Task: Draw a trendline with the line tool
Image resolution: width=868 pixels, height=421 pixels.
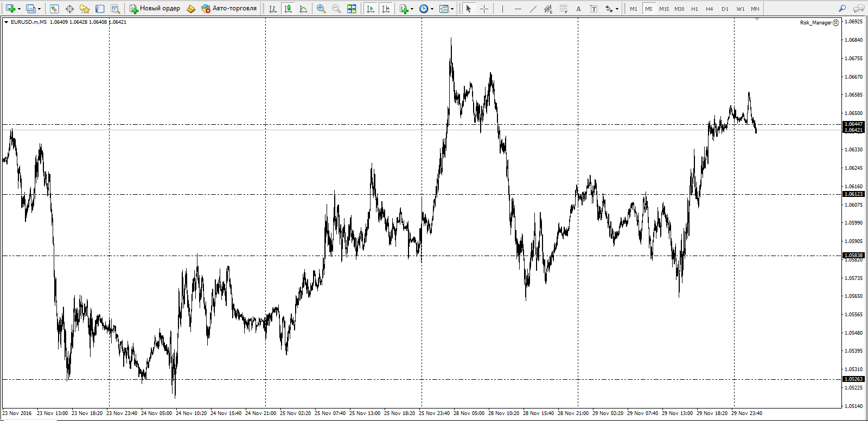Action: click(533, 9)
